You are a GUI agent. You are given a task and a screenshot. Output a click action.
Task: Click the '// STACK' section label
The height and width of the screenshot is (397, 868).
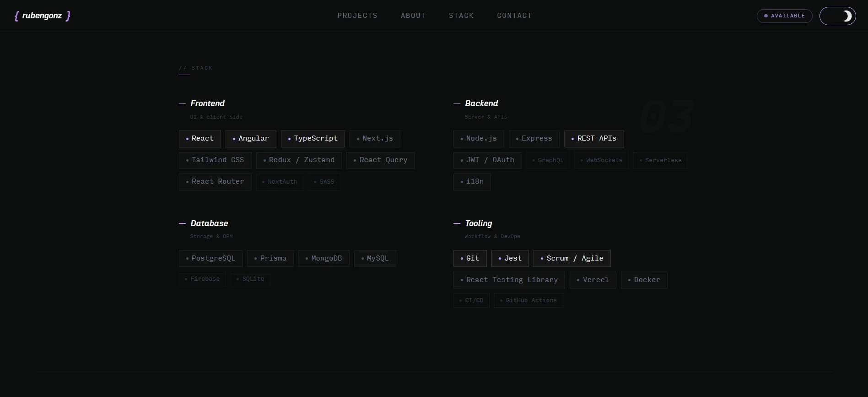click(196, 68)
